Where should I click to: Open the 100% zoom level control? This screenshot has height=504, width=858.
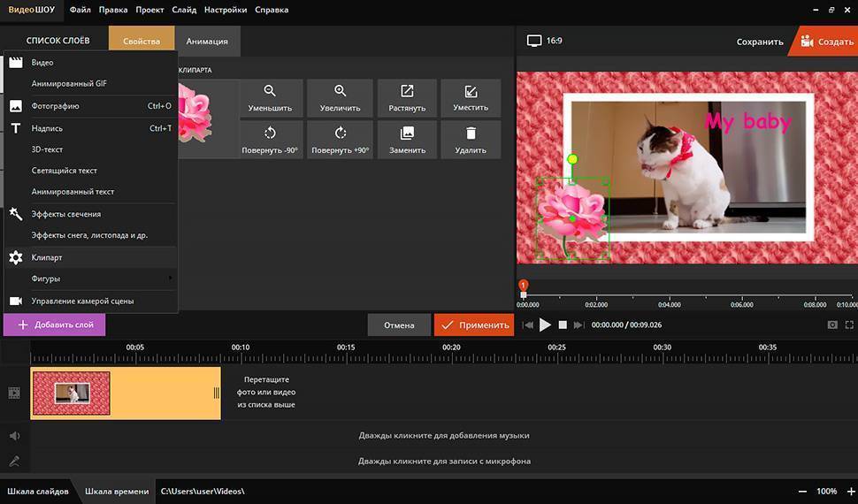826,491
